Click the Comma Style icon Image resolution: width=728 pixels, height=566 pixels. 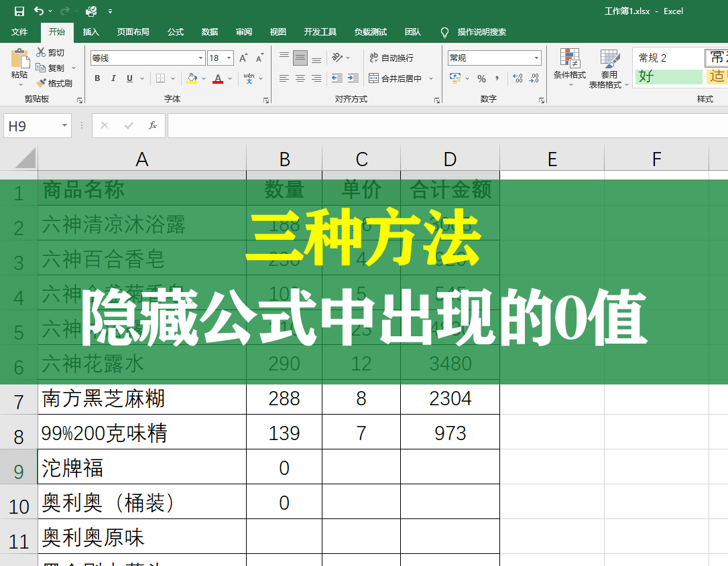[497, 78]
